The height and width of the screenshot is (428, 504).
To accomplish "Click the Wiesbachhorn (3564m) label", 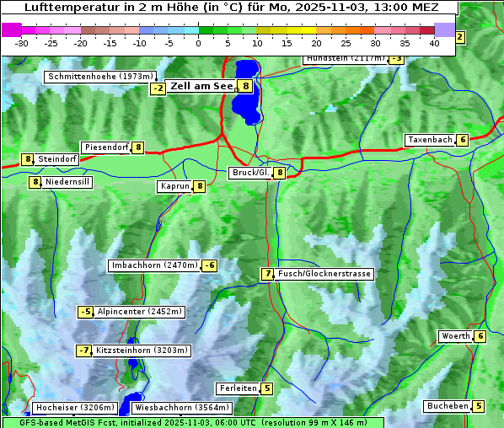I will click(x=182, y=408).
